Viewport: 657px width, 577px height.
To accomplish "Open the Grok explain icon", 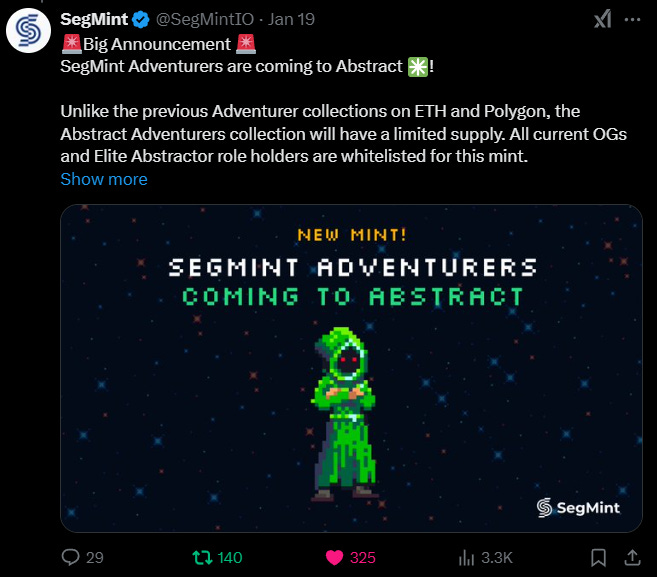I will tap(603, 19).
